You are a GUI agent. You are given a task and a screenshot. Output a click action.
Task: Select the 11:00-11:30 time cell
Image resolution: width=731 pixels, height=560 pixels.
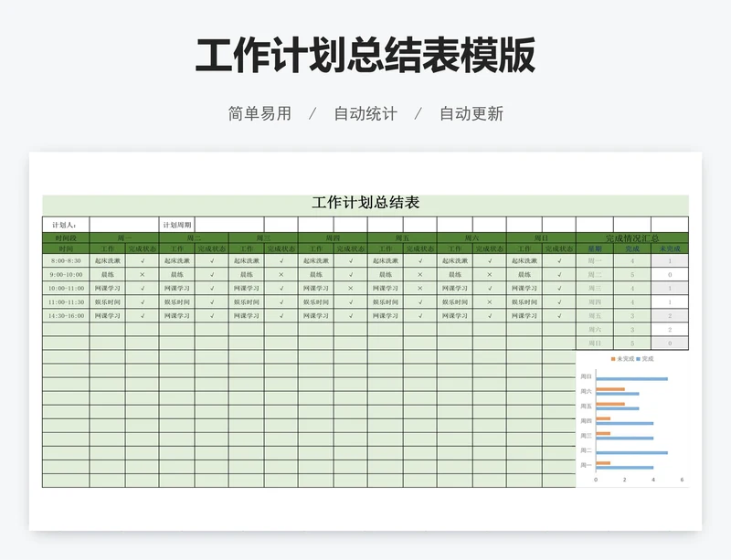click(x=66, y=302)
